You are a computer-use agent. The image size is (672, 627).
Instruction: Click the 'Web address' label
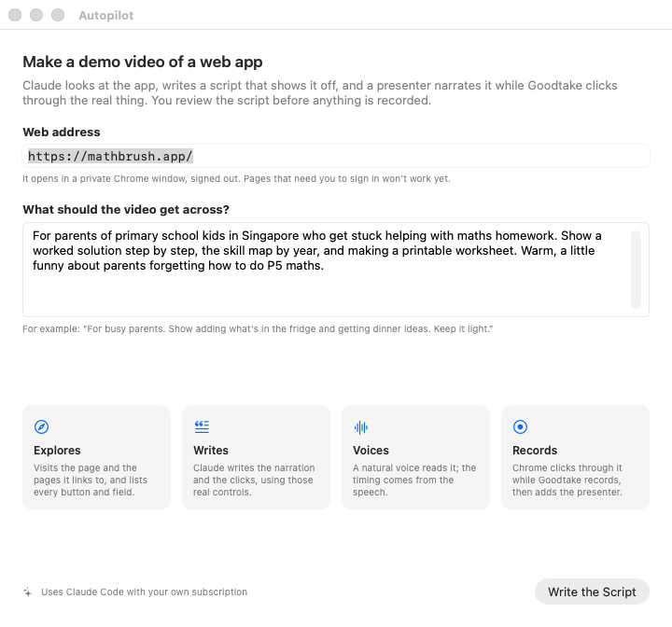(62, 132)
